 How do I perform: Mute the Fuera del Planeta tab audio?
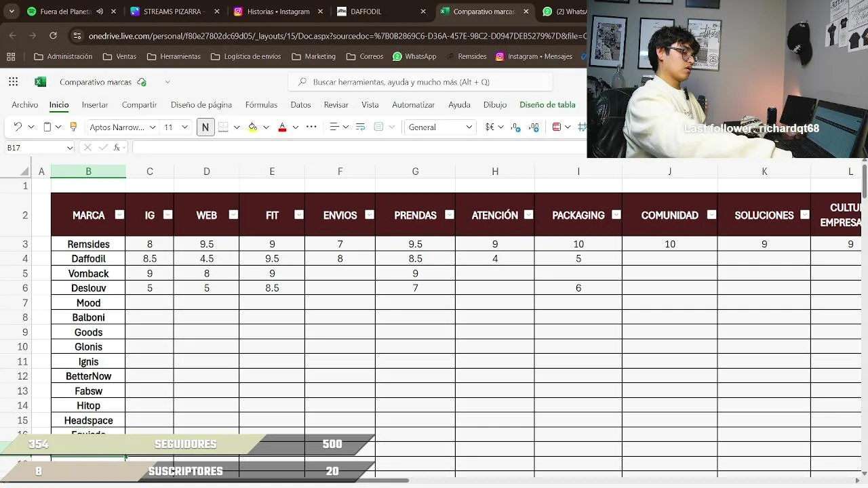[x=100, y=12]
